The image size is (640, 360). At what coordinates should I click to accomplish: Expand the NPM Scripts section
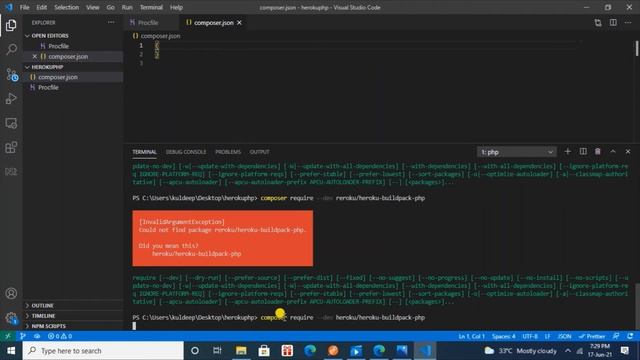(73, 326)
